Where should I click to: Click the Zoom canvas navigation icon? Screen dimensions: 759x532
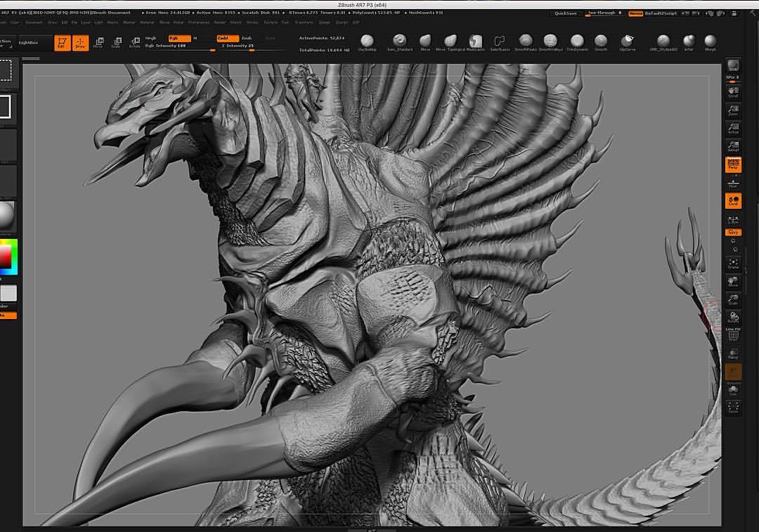[x=733, y=110]
